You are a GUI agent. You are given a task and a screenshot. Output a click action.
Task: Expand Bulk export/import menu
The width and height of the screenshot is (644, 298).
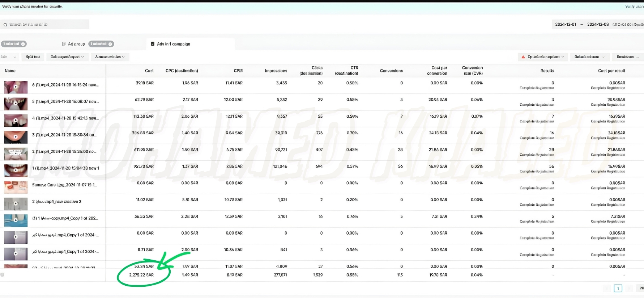(68, 57)
